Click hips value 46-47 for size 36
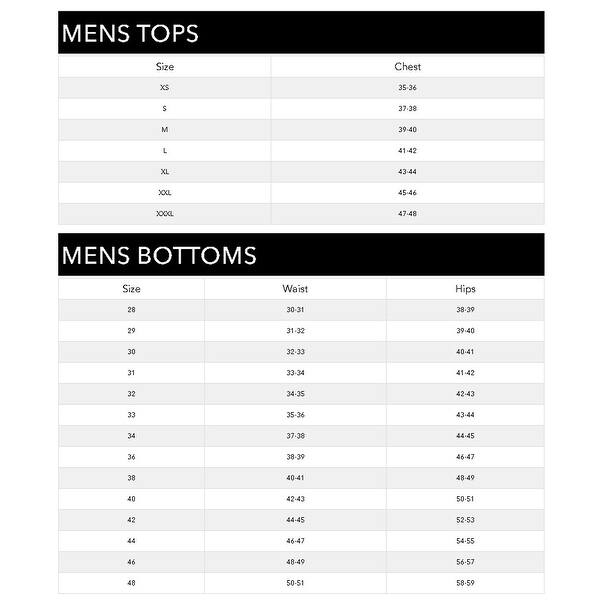 465,457
